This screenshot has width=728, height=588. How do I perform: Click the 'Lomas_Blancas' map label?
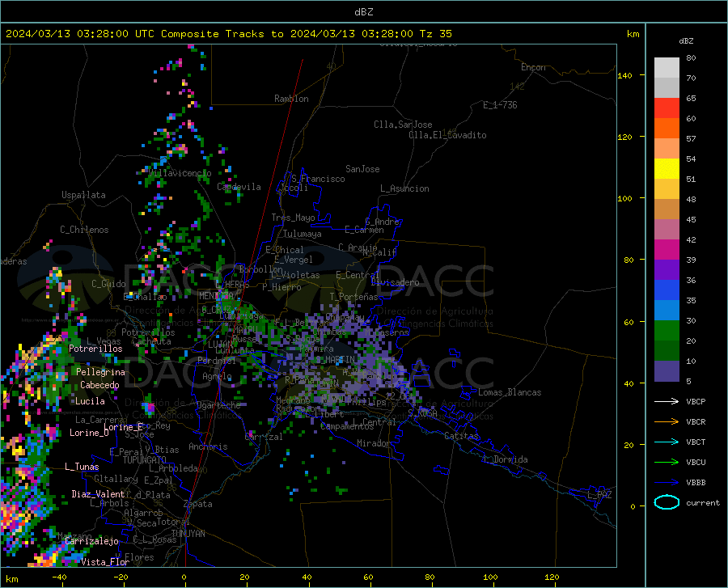pyautogui.click(x=510, y=392)
